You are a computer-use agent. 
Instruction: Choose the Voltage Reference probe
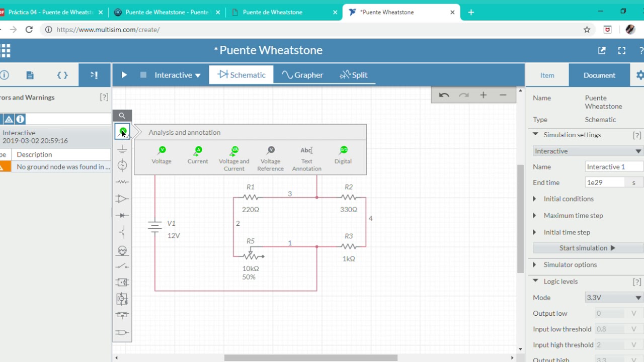pyautogui.click(x=271, y=158)
